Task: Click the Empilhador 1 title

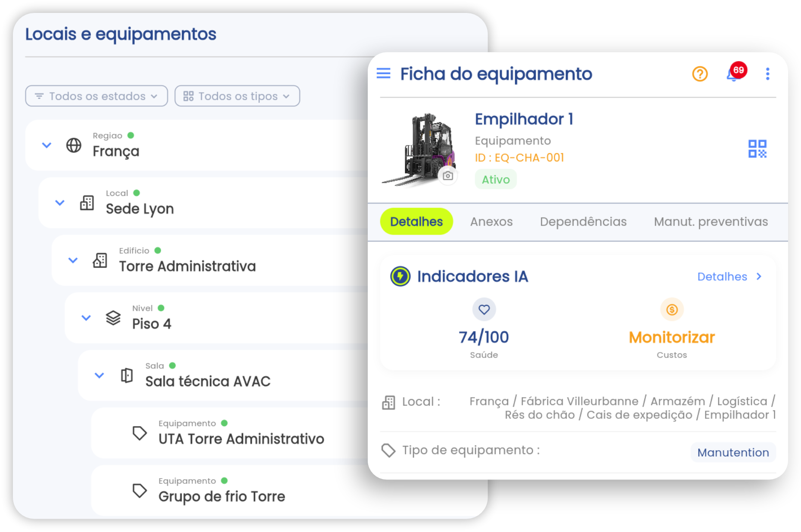Action: (524, 119)
